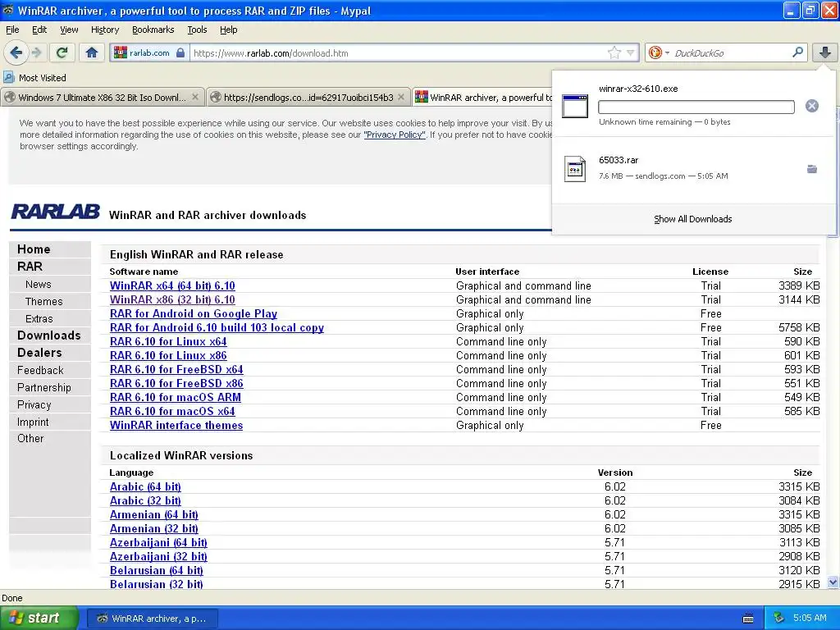Image resolution: width=840 pixels, height=630 pixels.
Task: Open the Privacy Policy link
Action: (x=395, y=135)
